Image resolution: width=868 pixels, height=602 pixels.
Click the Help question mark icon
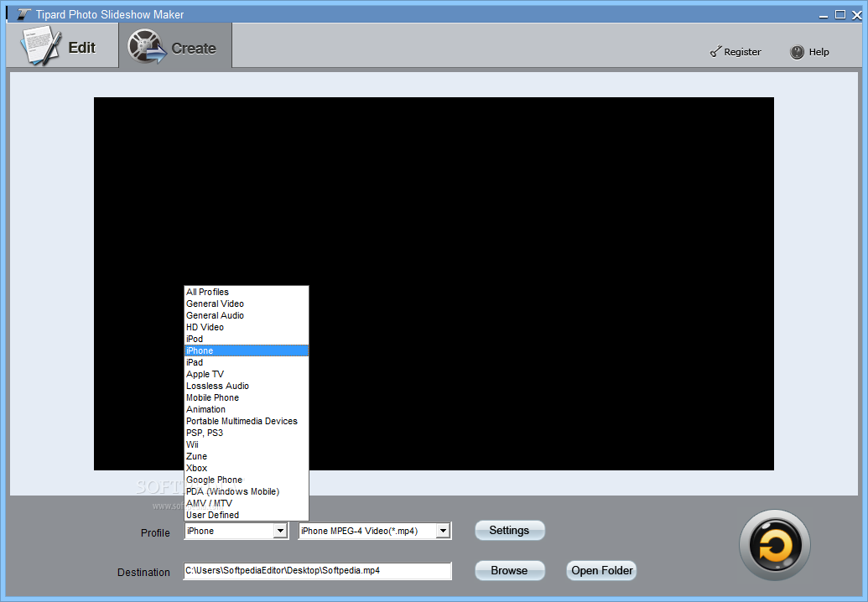pos(797,52)
